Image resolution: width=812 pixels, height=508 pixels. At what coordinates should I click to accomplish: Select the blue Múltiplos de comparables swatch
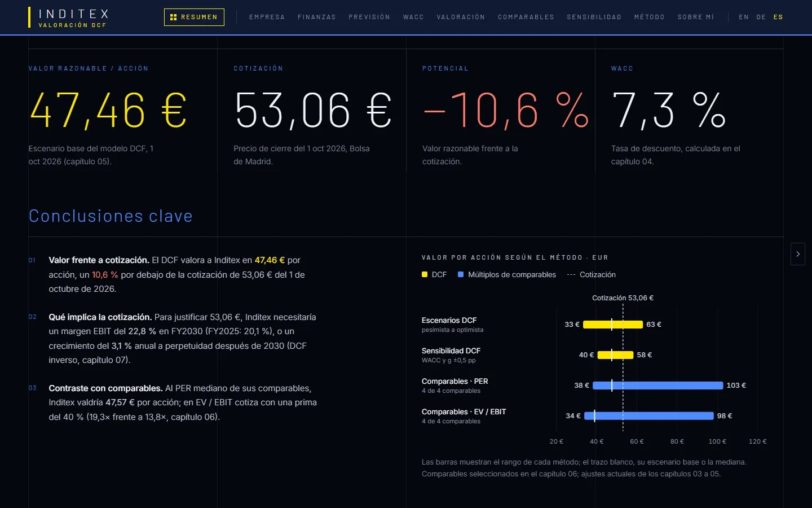click(461, 275)
